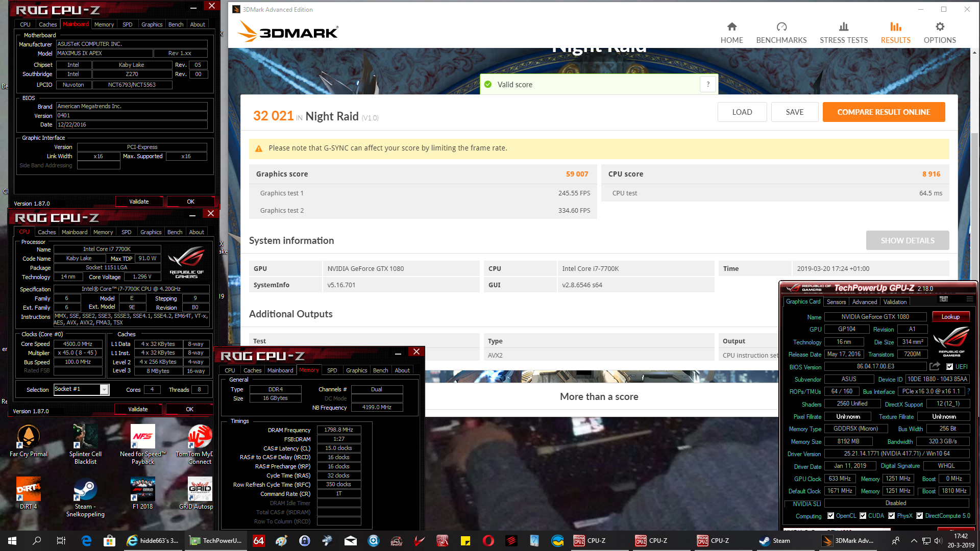
Task: Open 3DMark Stress Tests section
Action: pos(844,33)
